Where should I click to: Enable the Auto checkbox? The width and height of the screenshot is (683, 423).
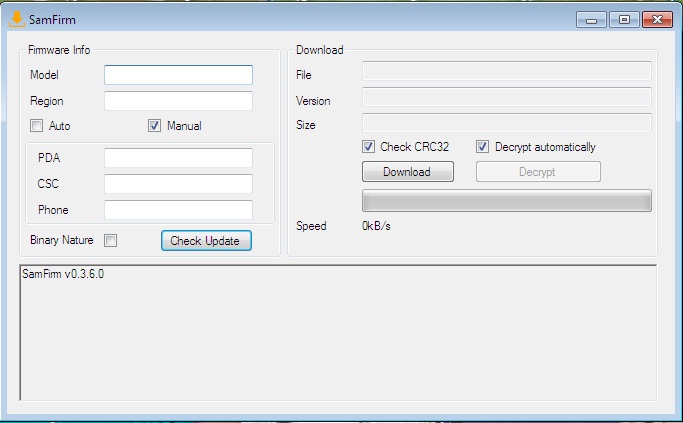tap(36, 125)
